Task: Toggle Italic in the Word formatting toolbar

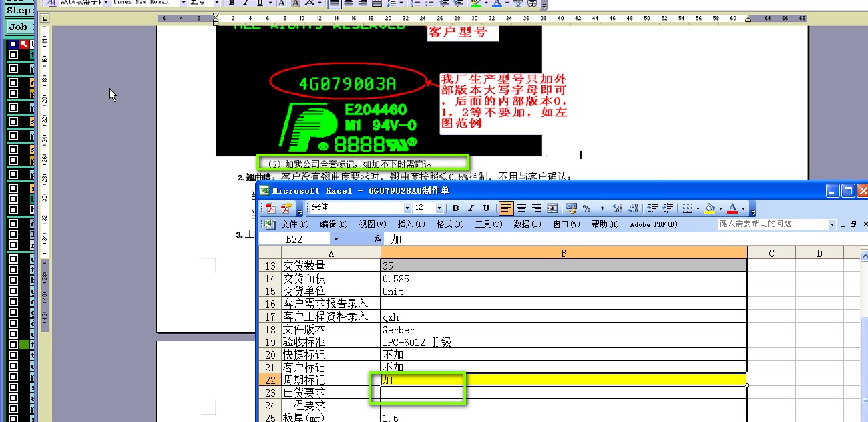Action: coord(246,3)
